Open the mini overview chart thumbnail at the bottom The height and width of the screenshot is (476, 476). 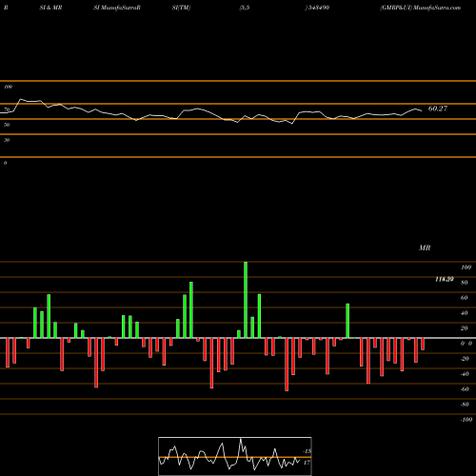click(235, 456)
